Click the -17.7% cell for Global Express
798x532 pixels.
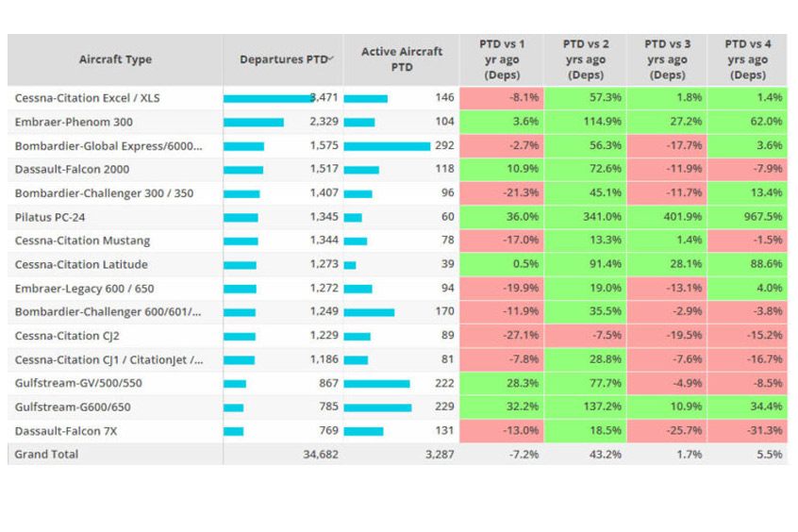667,146
